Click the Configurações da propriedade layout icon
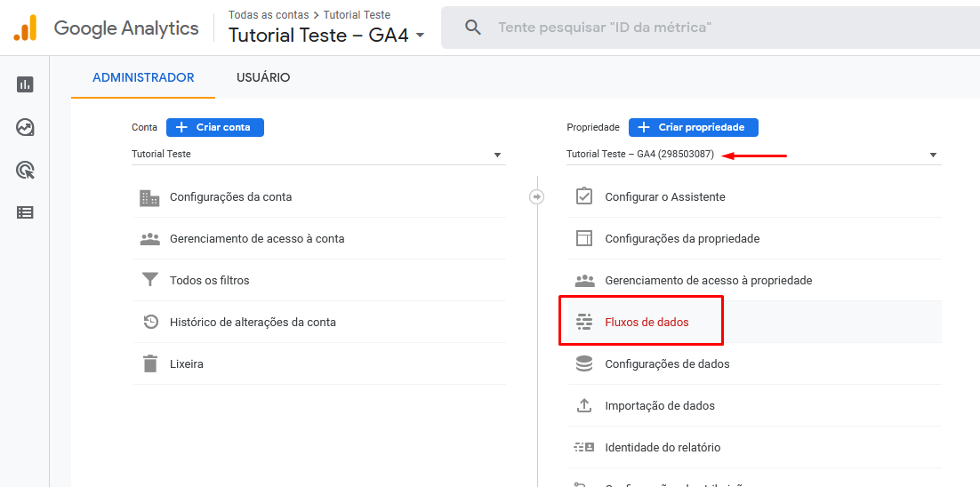 (x=583, y=238)
